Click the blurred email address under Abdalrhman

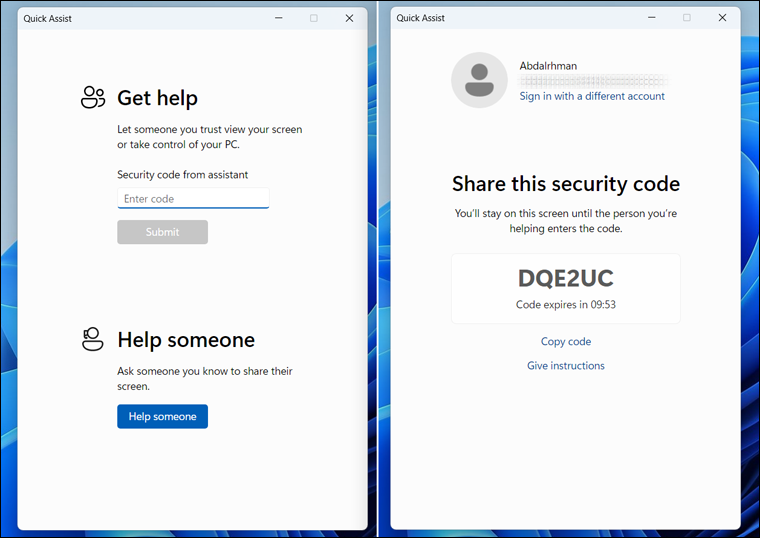(592, 80)
